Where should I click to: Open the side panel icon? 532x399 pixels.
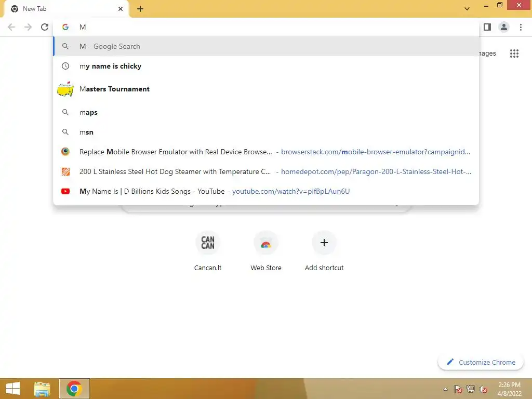click(487, 27)
